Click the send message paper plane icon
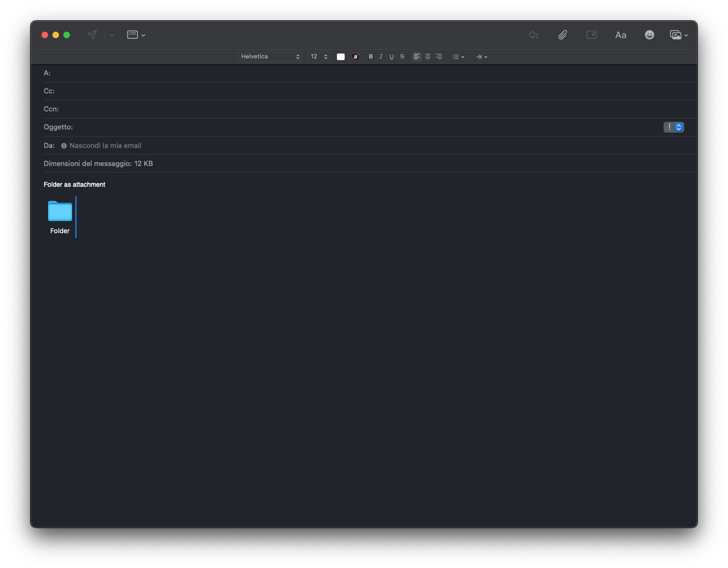 tap(92, 35)
